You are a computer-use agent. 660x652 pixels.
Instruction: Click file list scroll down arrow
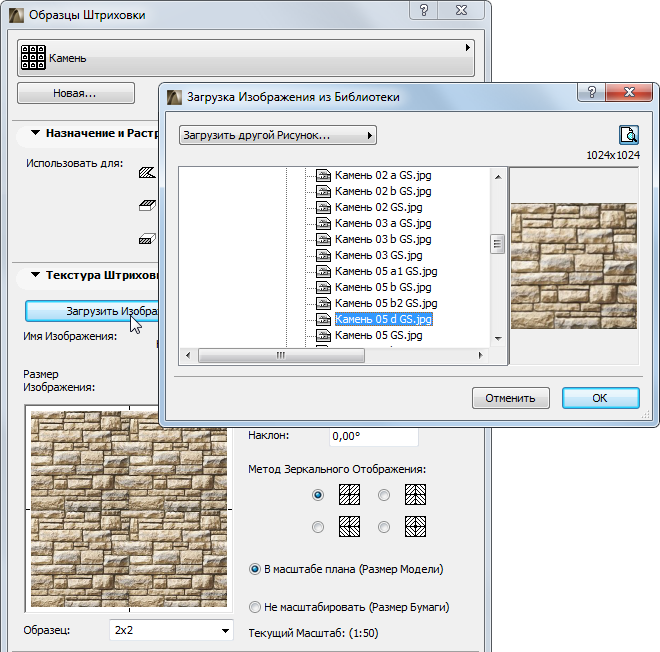coord(498,338)
